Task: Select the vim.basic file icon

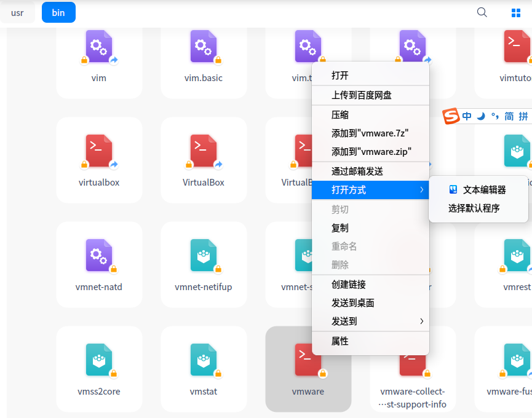Action: 204,47
